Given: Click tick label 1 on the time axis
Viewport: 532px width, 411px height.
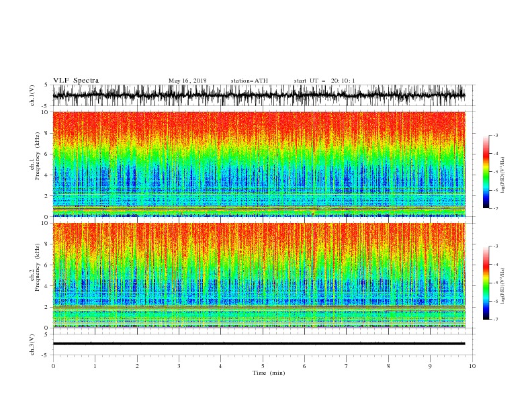Looking at the screenshot, I should pos(95,366).
